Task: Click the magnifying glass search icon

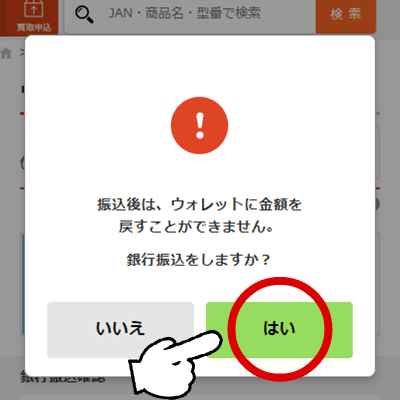Action: (84, 15)
